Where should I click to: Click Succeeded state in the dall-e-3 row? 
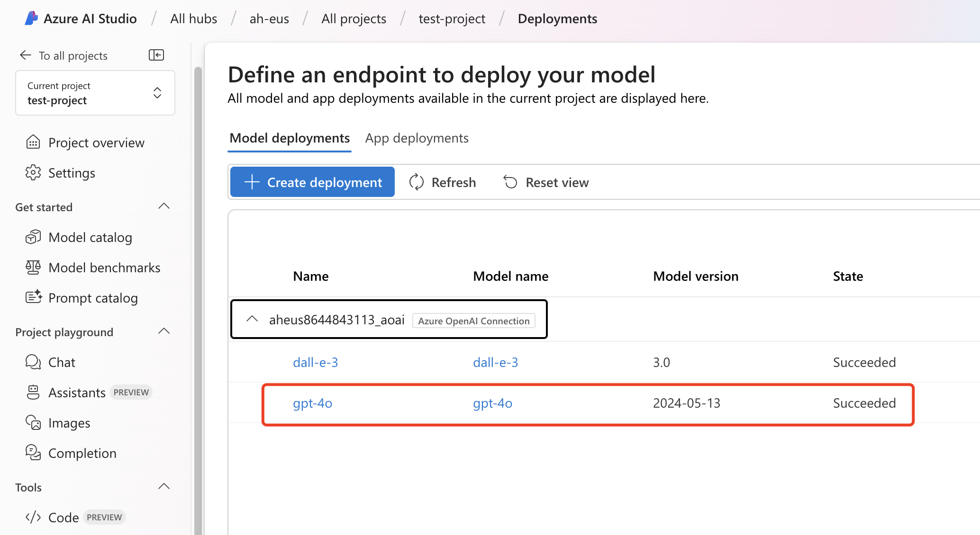click(864, 362)
